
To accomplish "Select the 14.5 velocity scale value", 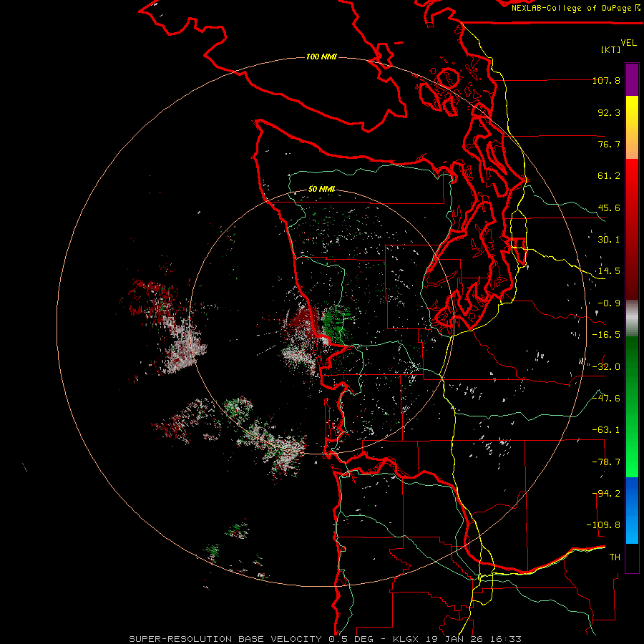I will [x=609, y=271].
